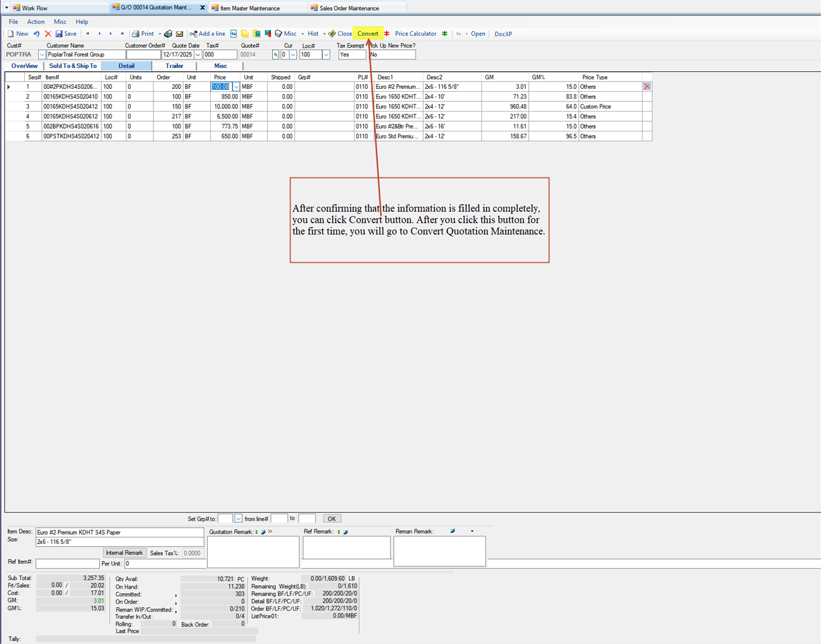
Task: Click the Convert button
Action: 367,34
